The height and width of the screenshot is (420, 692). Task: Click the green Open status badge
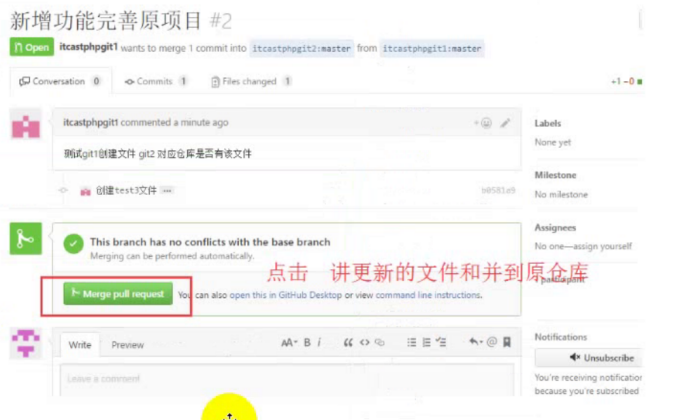tap(32, 47)
